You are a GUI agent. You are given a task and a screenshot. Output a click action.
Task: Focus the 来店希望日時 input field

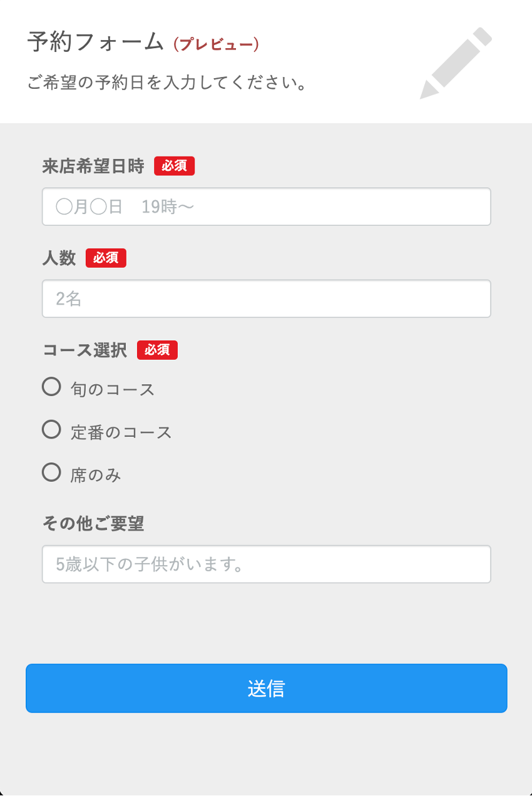coord(267,207)
